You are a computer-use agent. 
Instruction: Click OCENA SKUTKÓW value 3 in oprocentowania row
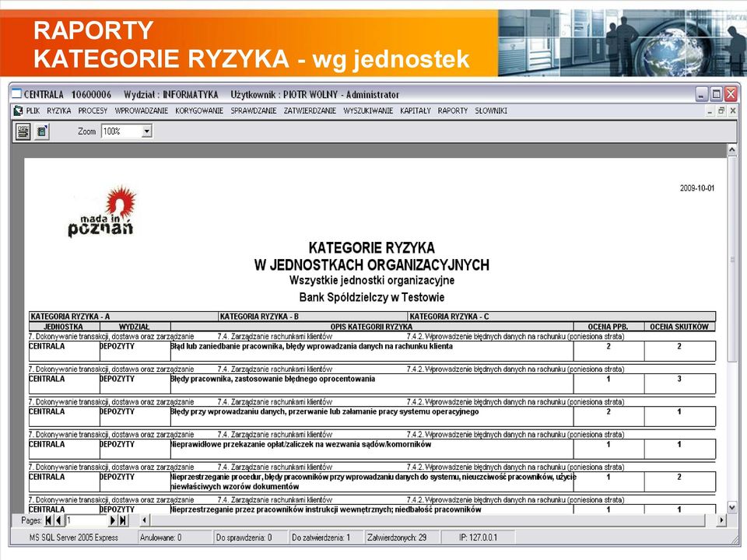[679, 379]
